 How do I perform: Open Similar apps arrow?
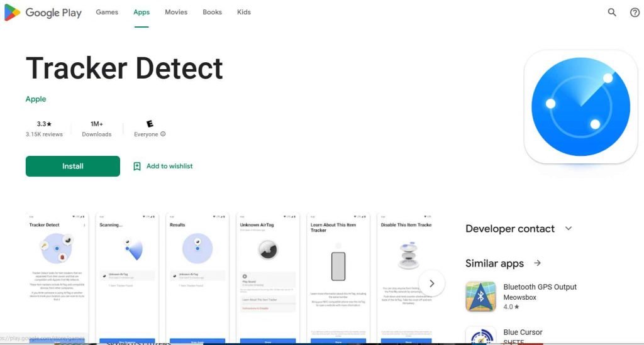[x=537, y=263]
